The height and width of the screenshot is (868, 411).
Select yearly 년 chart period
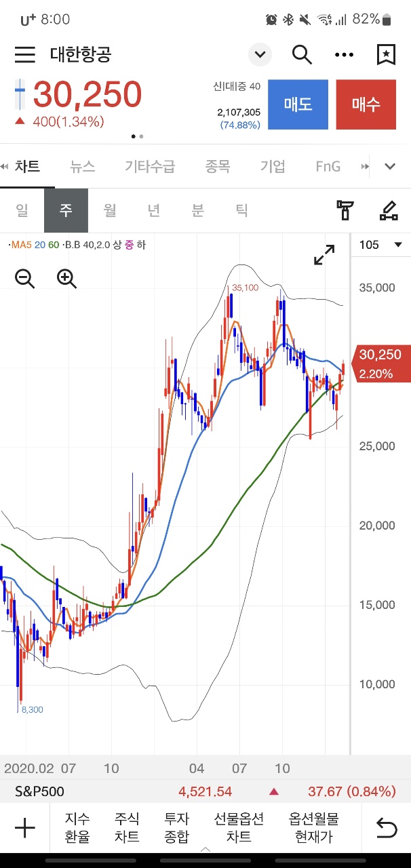pos(154,210)
